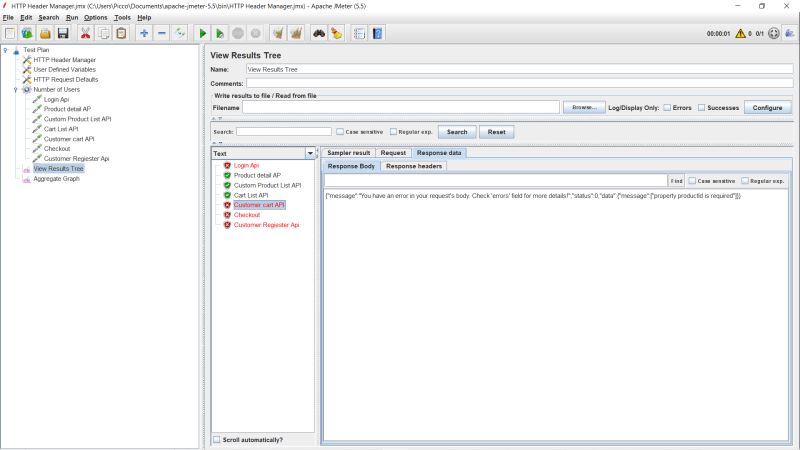Open the Help question mark icon

[x=378, y=34]
